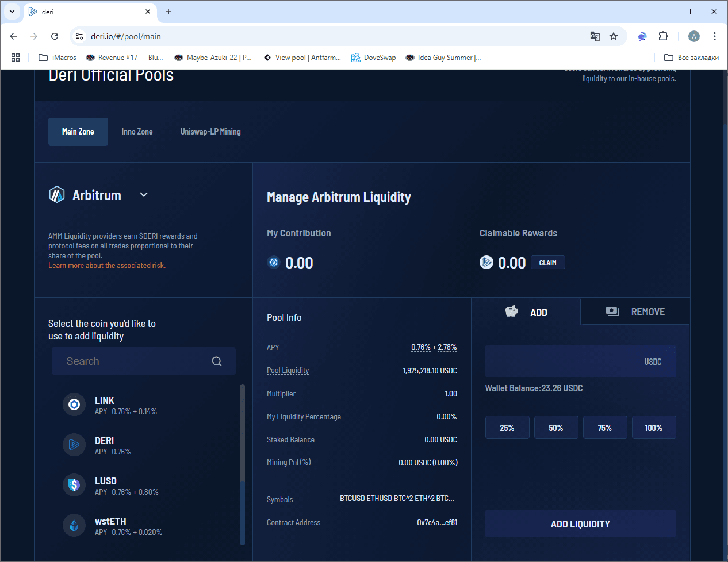
Task: Set amount to 25% of balance
Action: [507, 427]
